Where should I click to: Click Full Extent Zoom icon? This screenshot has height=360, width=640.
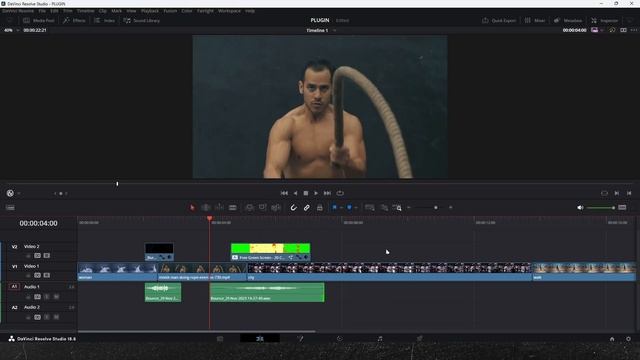pos(370,208)
